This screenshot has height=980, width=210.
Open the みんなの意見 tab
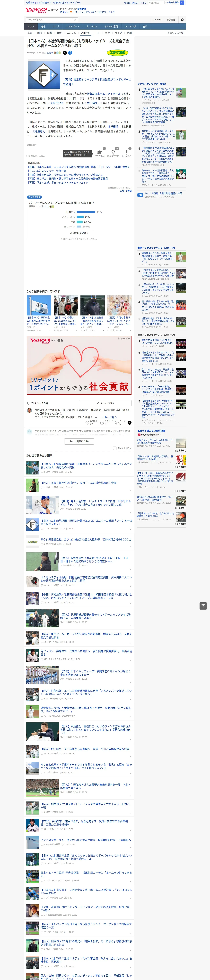click(x=111, y=27)
